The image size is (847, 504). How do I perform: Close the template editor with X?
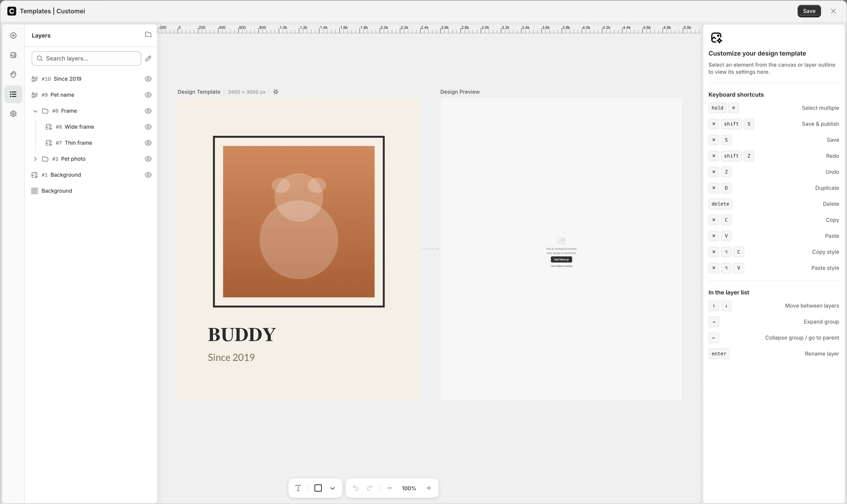click(x=833, y=11)
